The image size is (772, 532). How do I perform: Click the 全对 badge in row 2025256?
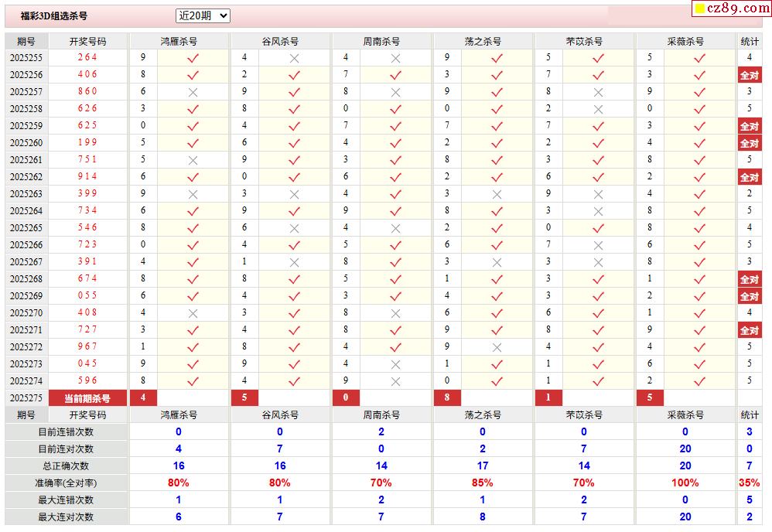749,75
